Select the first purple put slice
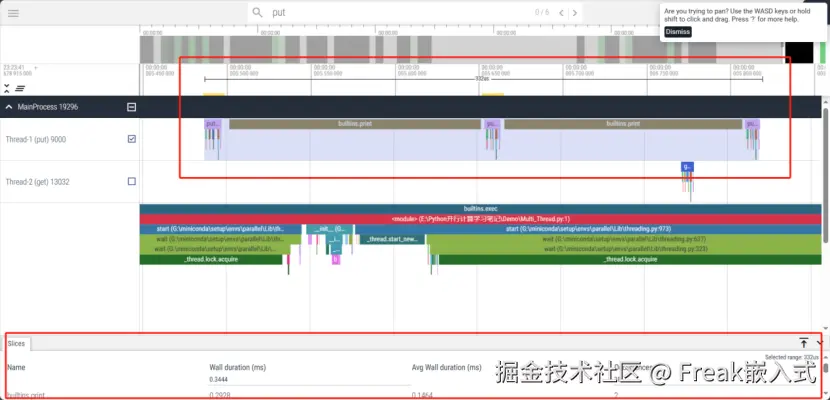The image size is (831, 400). click(213, 124)
